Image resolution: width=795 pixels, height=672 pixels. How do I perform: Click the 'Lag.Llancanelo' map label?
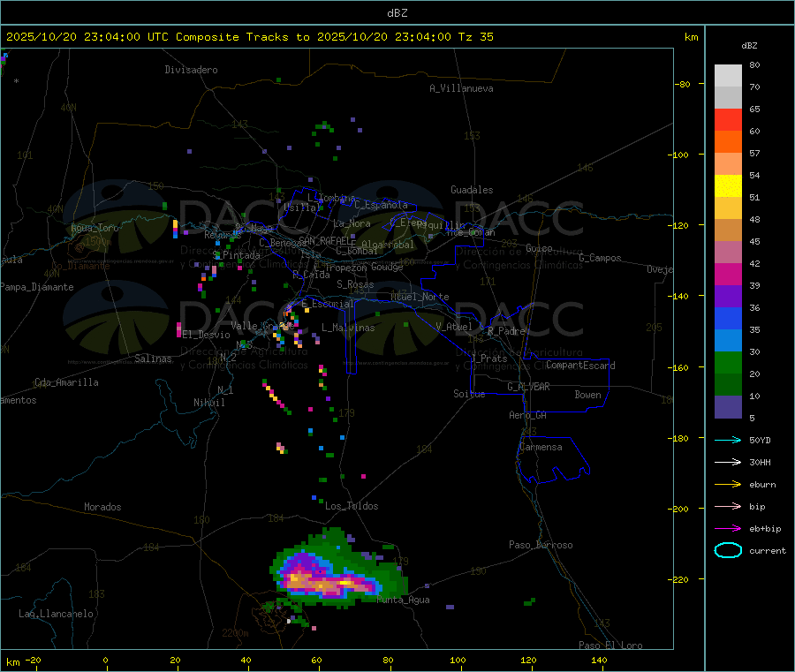tap(57, 614)
